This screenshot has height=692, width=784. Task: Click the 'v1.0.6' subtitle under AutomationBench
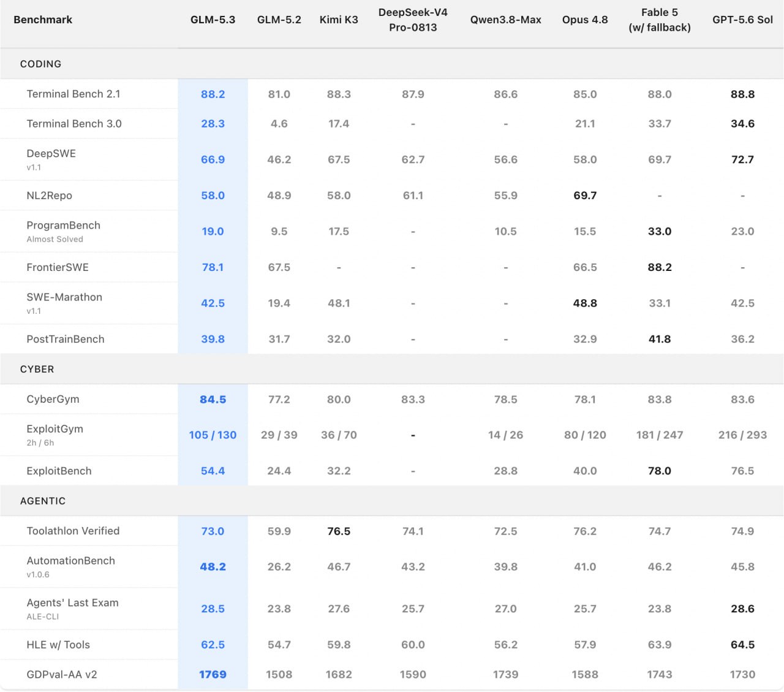(x=38, y=574)
